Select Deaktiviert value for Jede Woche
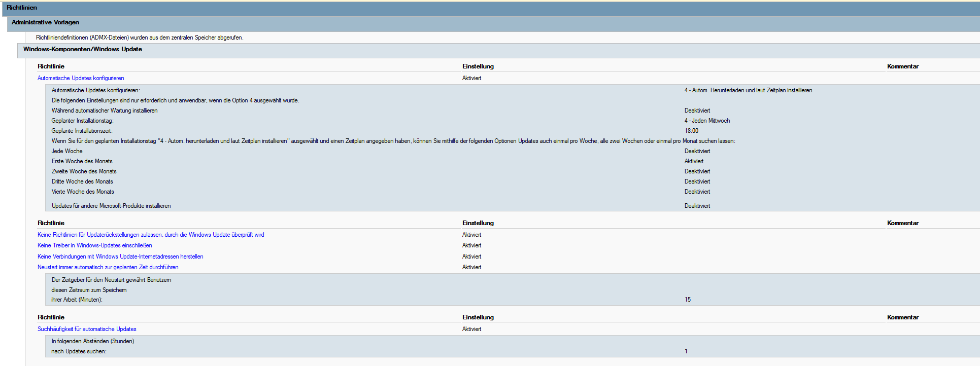 (x=697, y=151)
